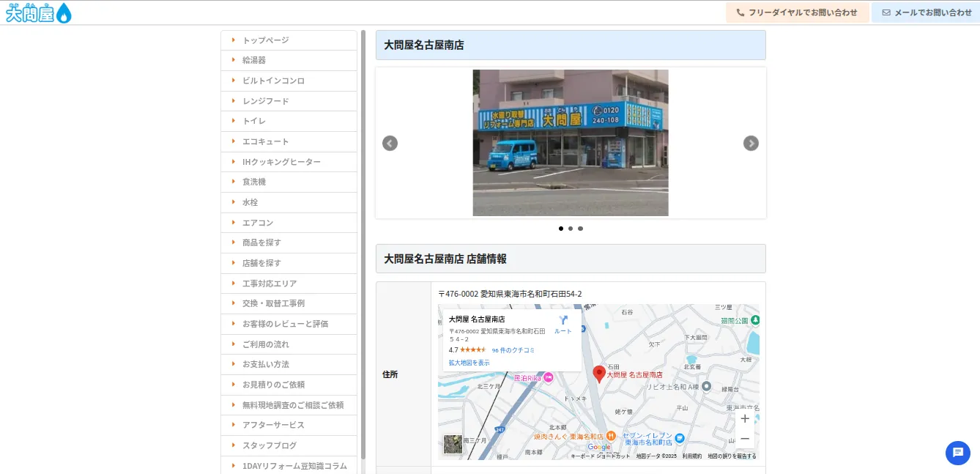The height and width of the screenshot is (474, 980).
Task: Select the second carousel dot
Action: 571,229
